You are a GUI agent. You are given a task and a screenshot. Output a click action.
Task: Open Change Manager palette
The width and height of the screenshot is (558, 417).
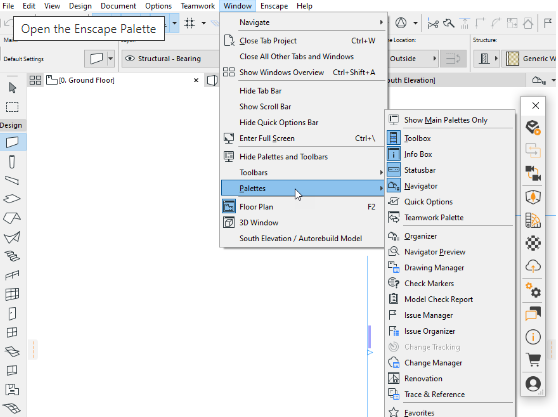450,363
